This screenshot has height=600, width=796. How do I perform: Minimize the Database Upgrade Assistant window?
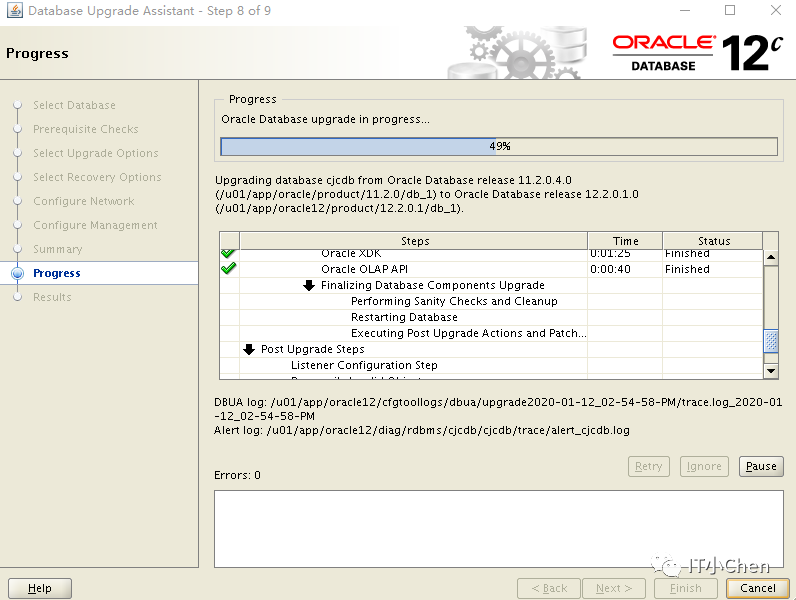(x=685, y=10)
